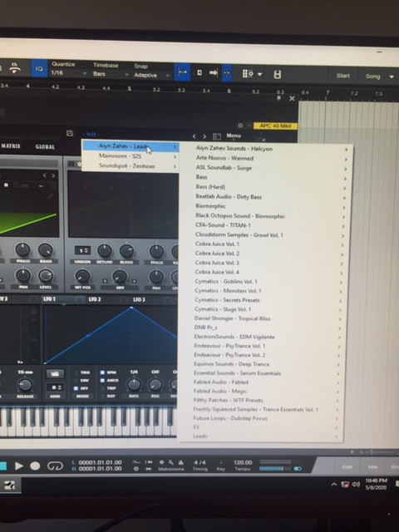Screen dimensions: 399x532
Task: Click the folder icon above GRID in LFO
Action: coord(55,373)
